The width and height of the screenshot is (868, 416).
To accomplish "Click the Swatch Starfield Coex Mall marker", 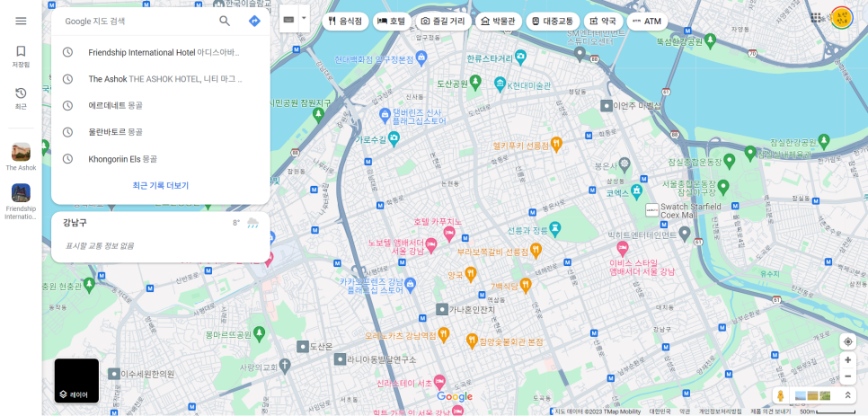I will (x=652, y=210).
